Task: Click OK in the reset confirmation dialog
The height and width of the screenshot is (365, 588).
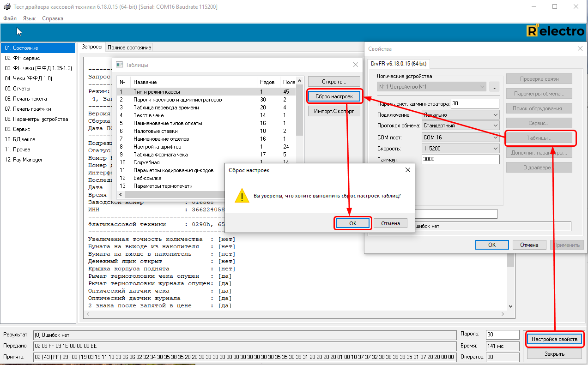Action: click(x=352, y=223)
